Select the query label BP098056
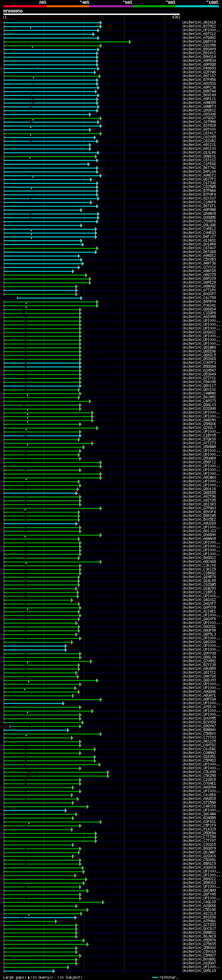The height and width of the screenshot is (980, 222). point(13,11)
